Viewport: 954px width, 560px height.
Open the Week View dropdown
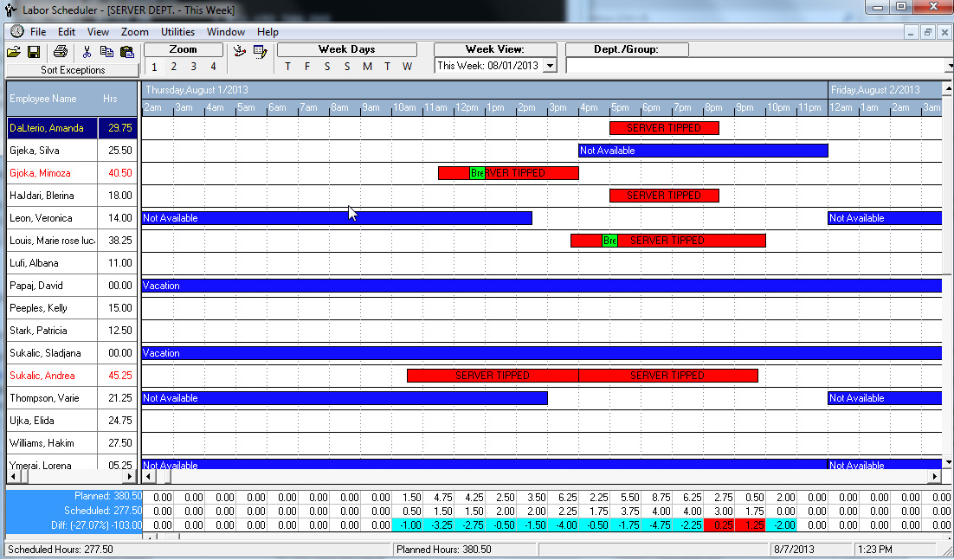[x=550, y=66]
